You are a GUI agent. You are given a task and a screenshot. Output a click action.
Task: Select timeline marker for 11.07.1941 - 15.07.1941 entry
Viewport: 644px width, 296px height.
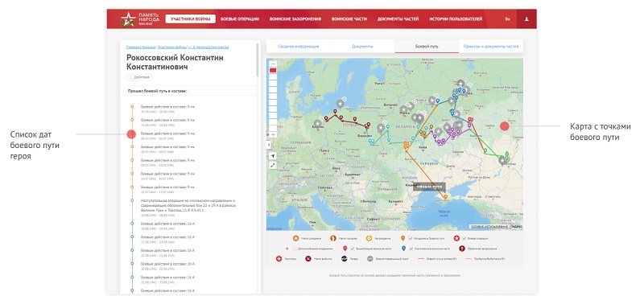(132, 187)
